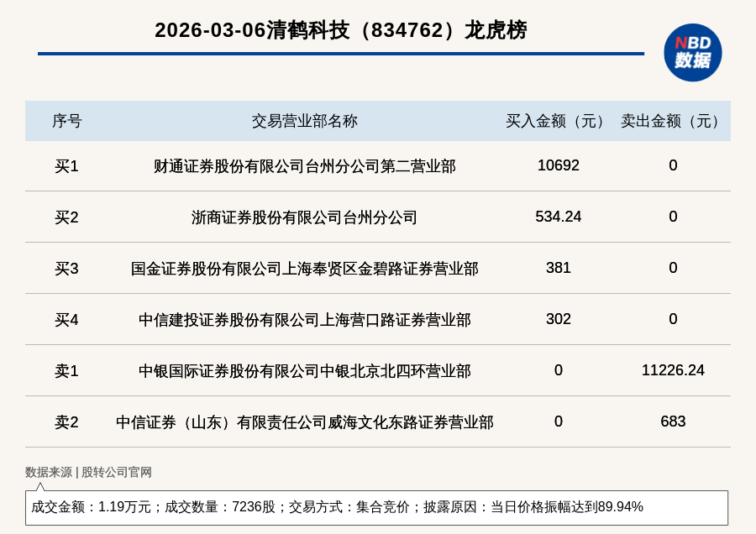Image resolution: width=756 pixels, height=534 pixels.
Task: Click the buy amount 534.24 cell
Action: [558, 217]
